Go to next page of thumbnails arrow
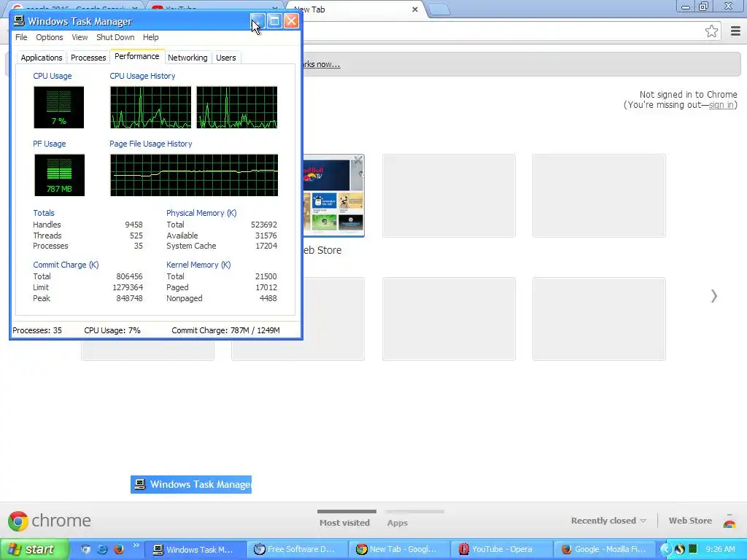The width and height of the screenshot is (747, 560). tap(713, 296)
